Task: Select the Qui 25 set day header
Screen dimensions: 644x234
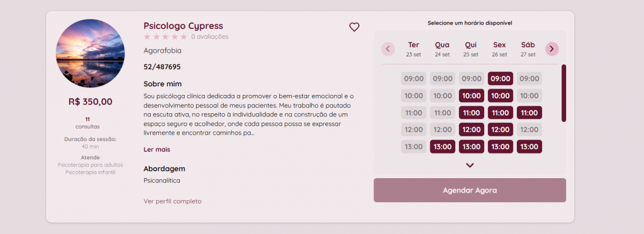Action: tap(471, 49)
